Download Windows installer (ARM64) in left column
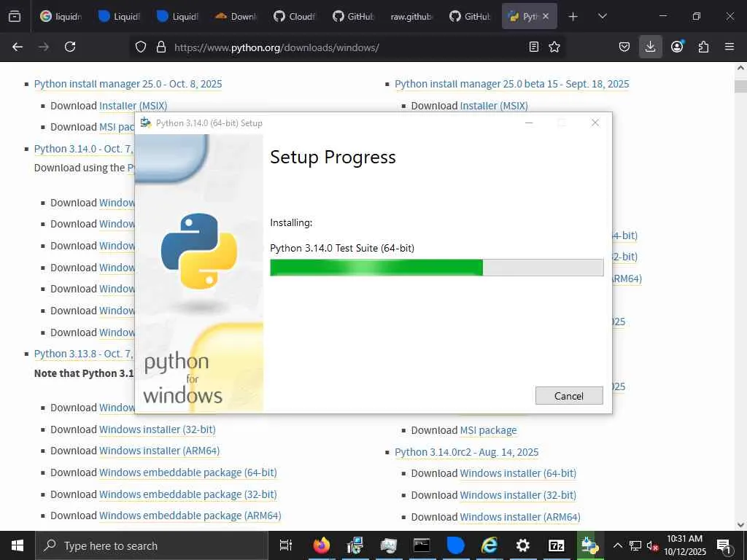747x560 pixels. (x=159, y=451)
